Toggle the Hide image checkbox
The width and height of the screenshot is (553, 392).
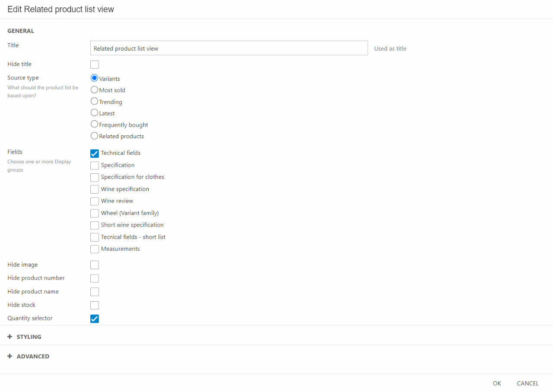tap(95, 265)
